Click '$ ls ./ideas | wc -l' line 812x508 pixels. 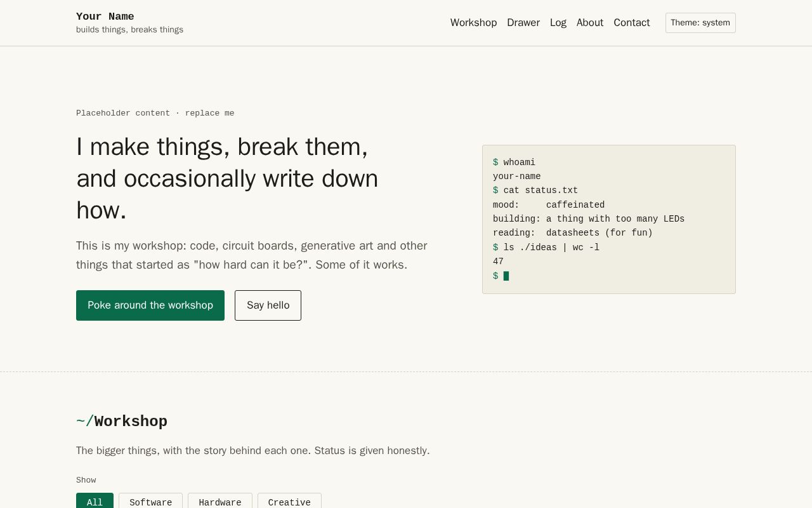[x=546, y=248]
